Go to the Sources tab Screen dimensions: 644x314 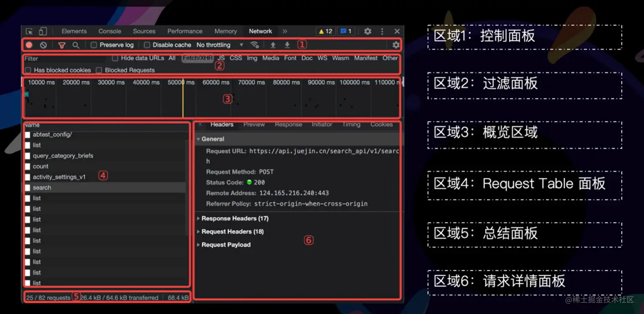(x=144, y=31)
